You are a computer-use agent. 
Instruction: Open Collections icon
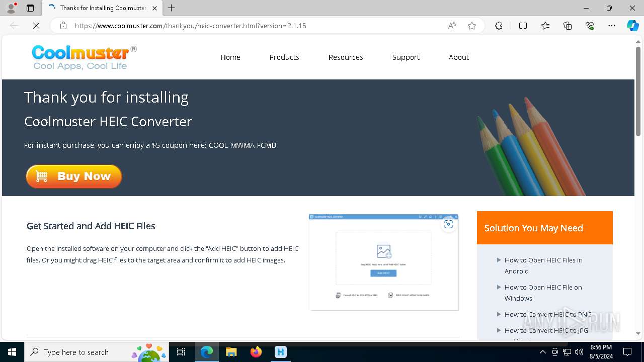(x=568, y=26)
